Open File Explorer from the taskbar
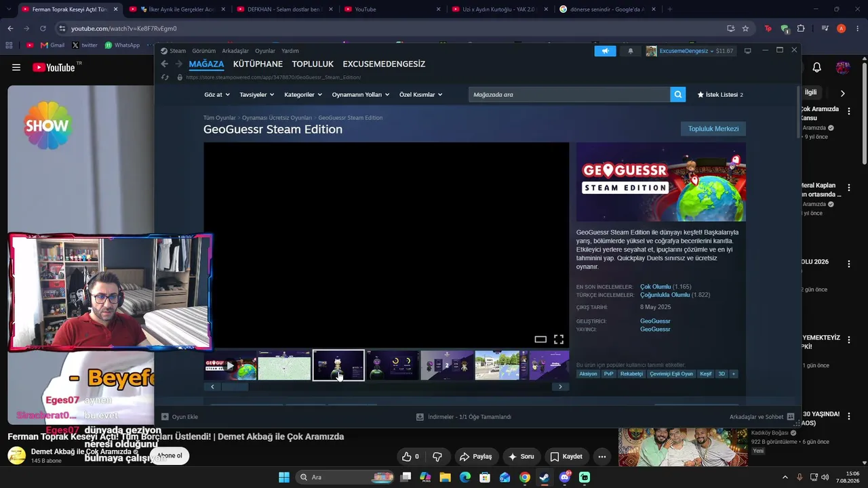 click(445, 477)
